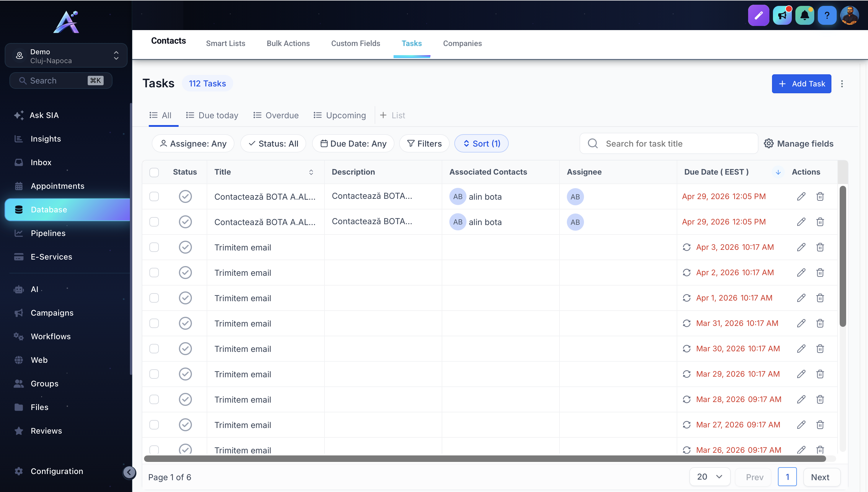Select the second Contactează BOTA task checkbox
Viewport: 868px width, 492px height.
click(154, 222)
